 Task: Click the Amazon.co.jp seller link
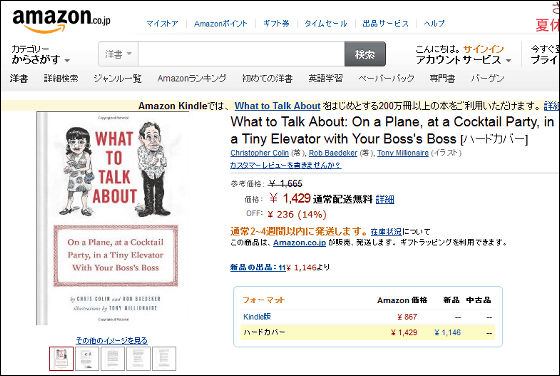(300, 242)
